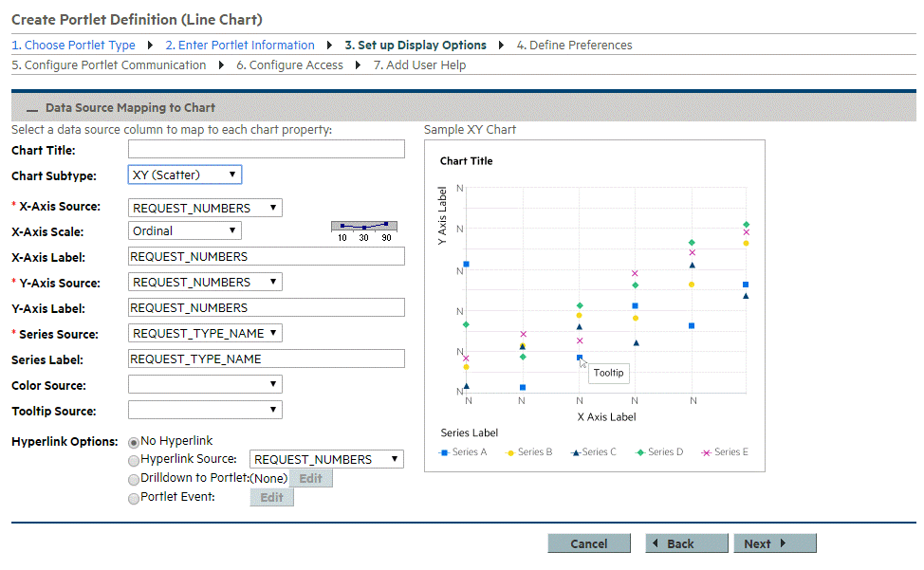Click the Chart Title input field
Viewport: 924px width, 570px height.
tap(266, 149)
